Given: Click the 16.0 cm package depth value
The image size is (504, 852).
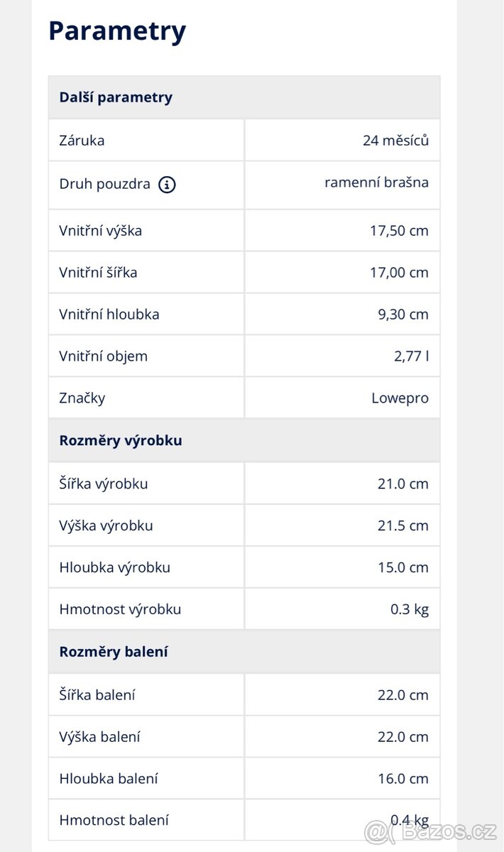Looking at the screenshot, I should click(x=402, y=779).
